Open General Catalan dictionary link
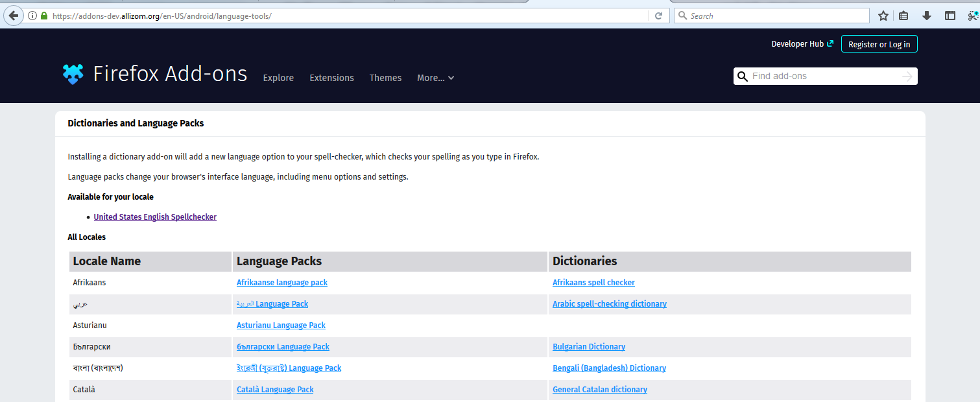 [x=600, y=390]
